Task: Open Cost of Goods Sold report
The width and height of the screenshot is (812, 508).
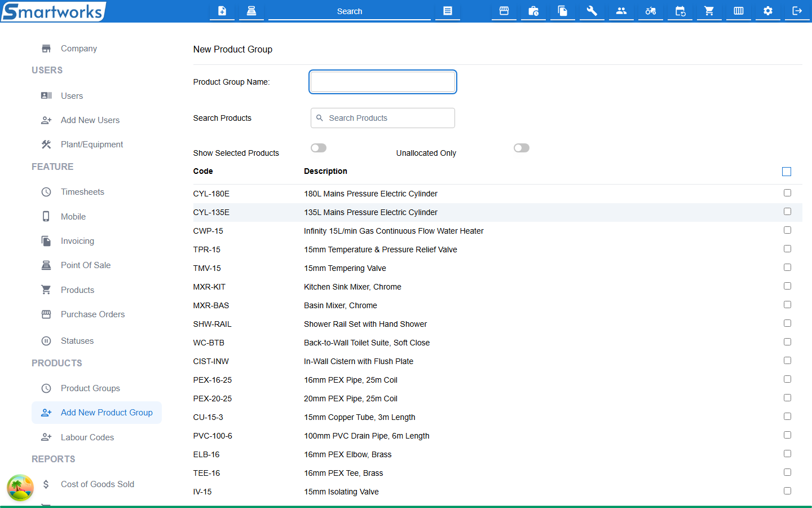Action: tap(96, 484)
